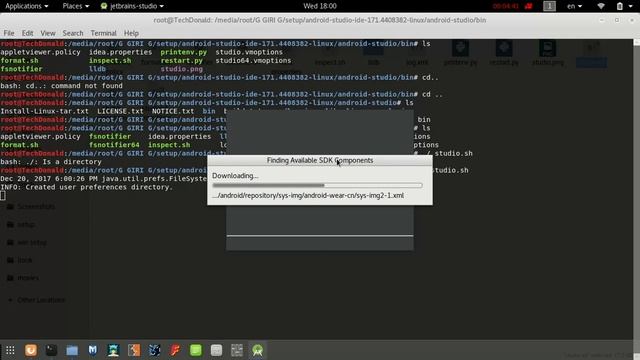Click the 'Finding Available SDK Components' title bar

coord(320,160)
